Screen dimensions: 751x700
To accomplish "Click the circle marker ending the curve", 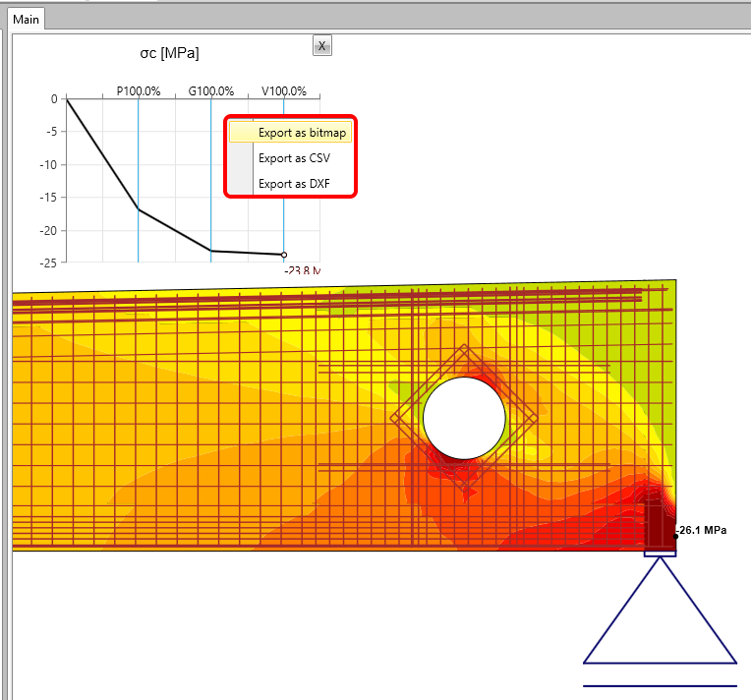I will click(x=284, y=255).
